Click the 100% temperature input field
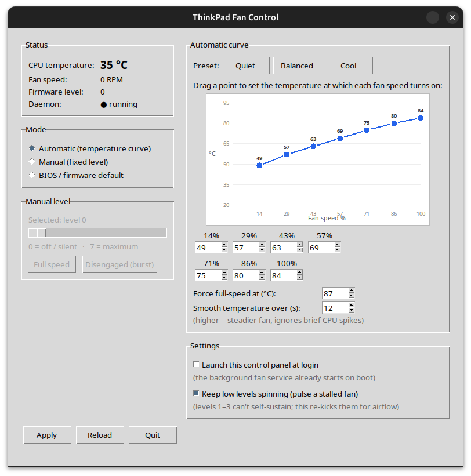 pyautogui.click(x=283, y=275)
